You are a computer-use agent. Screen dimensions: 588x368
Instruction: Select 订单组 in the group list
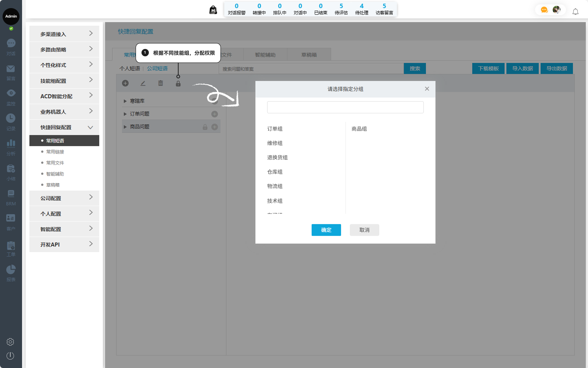(x=275, y=129)
